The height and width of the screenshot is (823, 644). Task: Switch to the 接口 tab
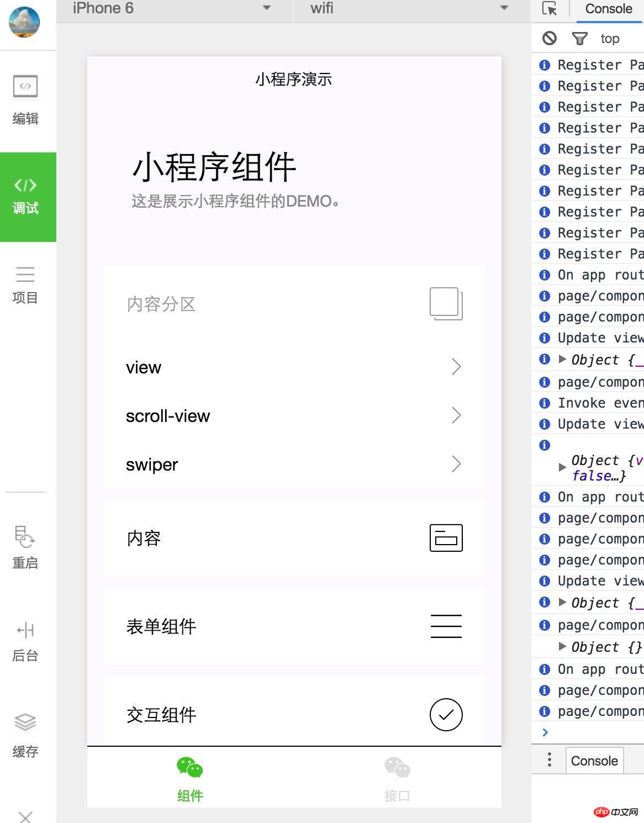tap(397, 778)
